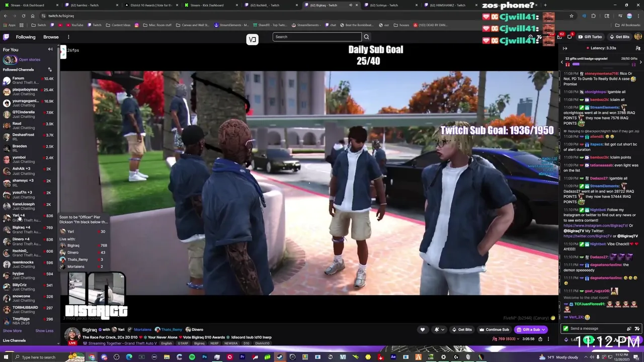Collapse the For You sidebar arrow
The height and width of the screenshot is (362, 644).
point(50,49)
